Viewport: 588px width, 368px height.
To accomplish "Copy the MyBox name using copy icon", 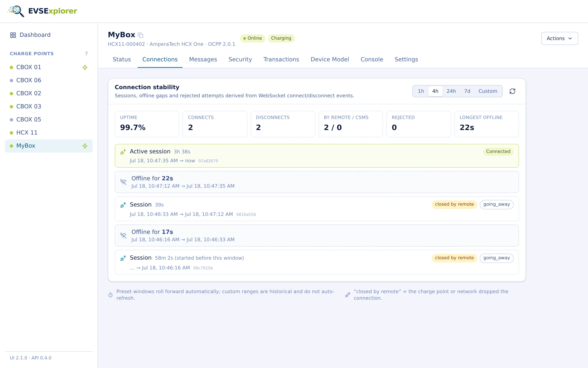I will tap(140, 35).
